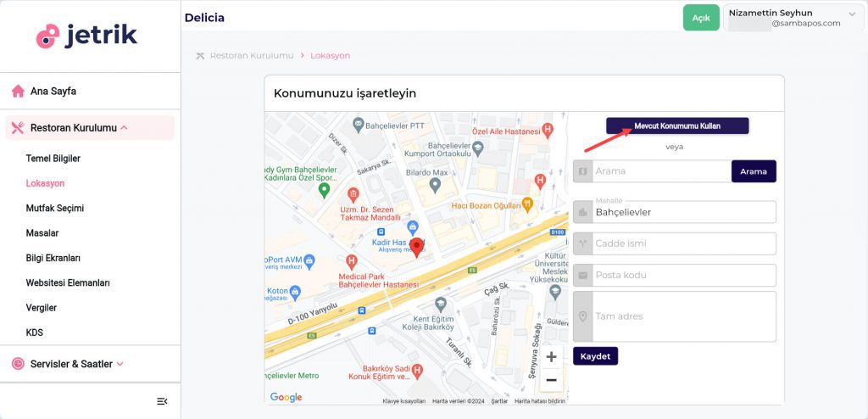
Task: Select Vergiler in the sidebar
Action: [x=42, y=308]
